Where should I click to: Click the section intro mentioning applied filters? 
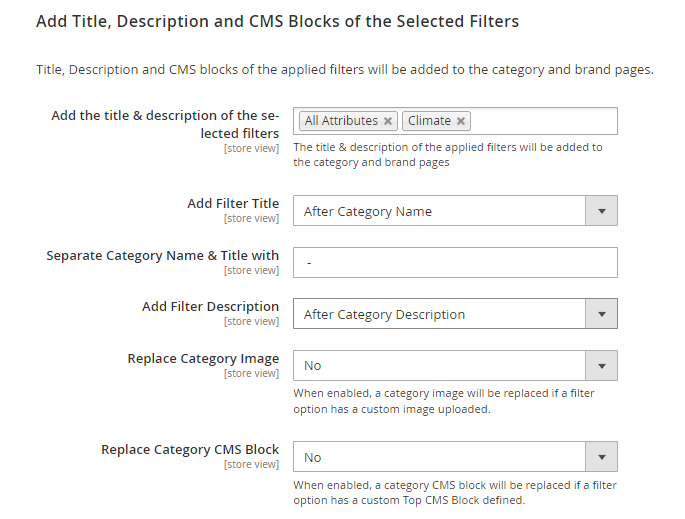(x=345, y=70)
